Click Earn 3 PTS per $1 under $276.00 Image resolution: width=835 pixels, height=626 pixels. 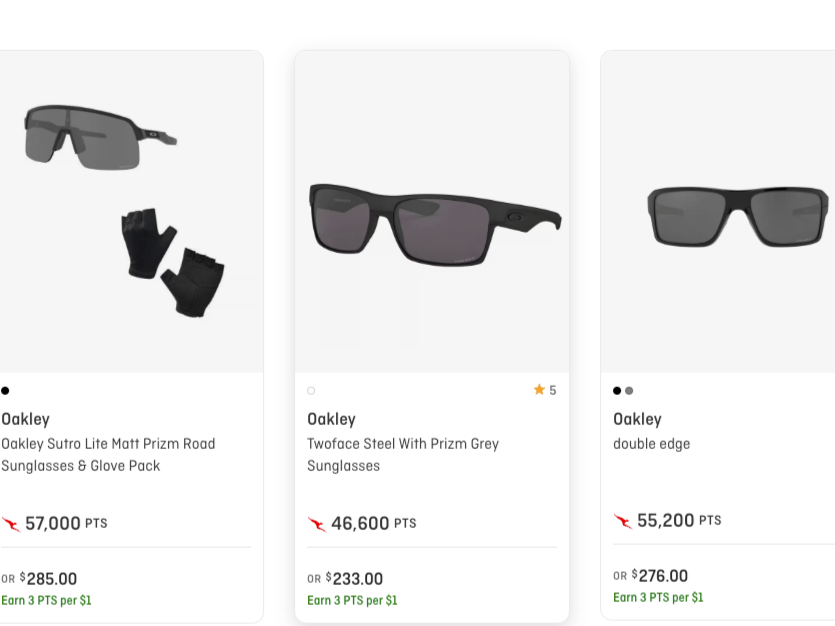pyautogui.click(x=658, y=597)
